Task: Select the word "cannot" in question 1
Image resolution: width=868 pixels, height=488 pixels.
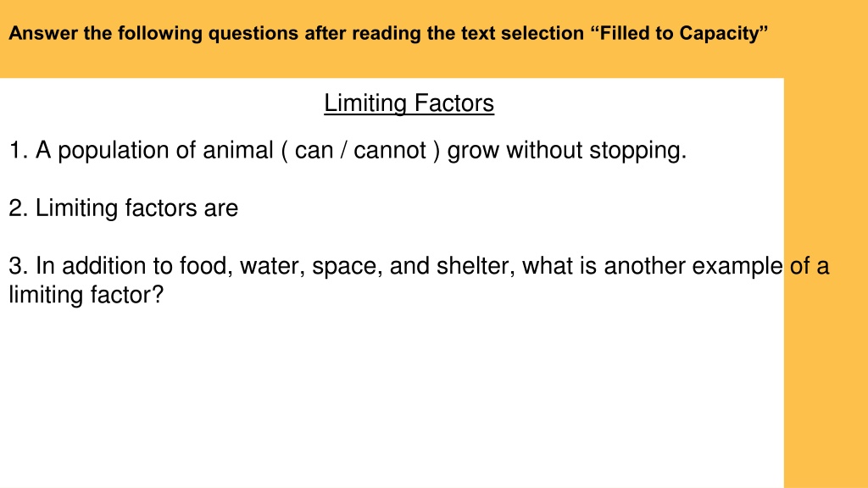Action: (390, 150)
